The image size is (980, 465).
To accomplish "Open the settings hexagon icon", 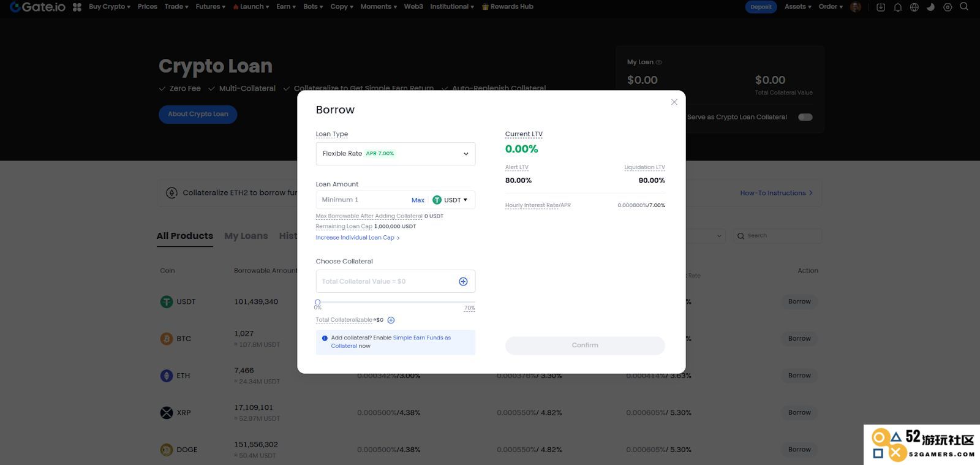I will (x=948, y=7).
